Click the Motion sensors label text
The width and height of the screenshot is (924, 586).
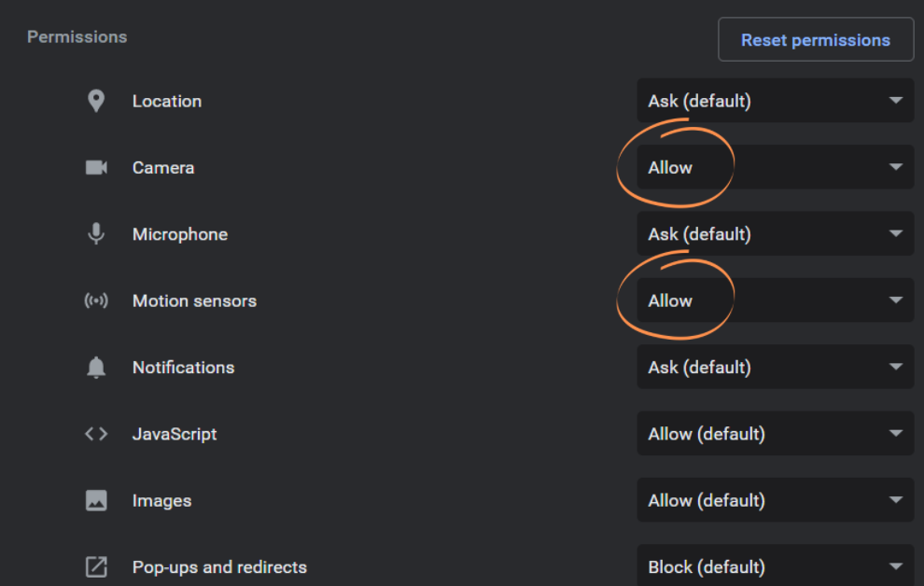pyautogui.click(x=194, y=300)
